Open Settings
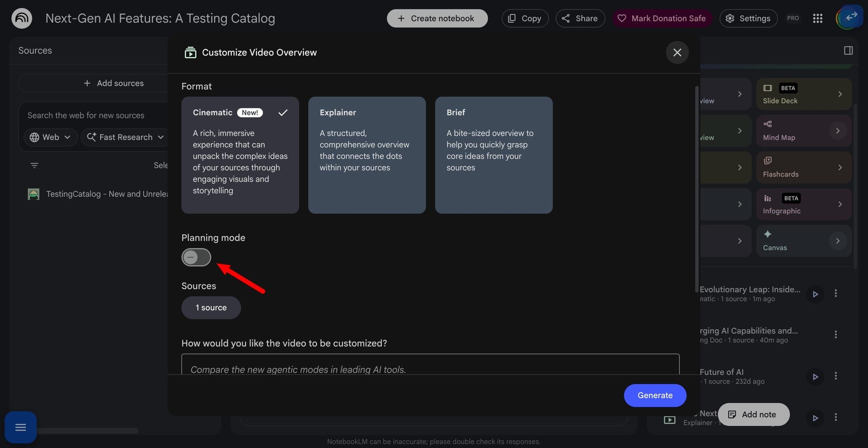868x448 pixels. click(x=748, y=18)
